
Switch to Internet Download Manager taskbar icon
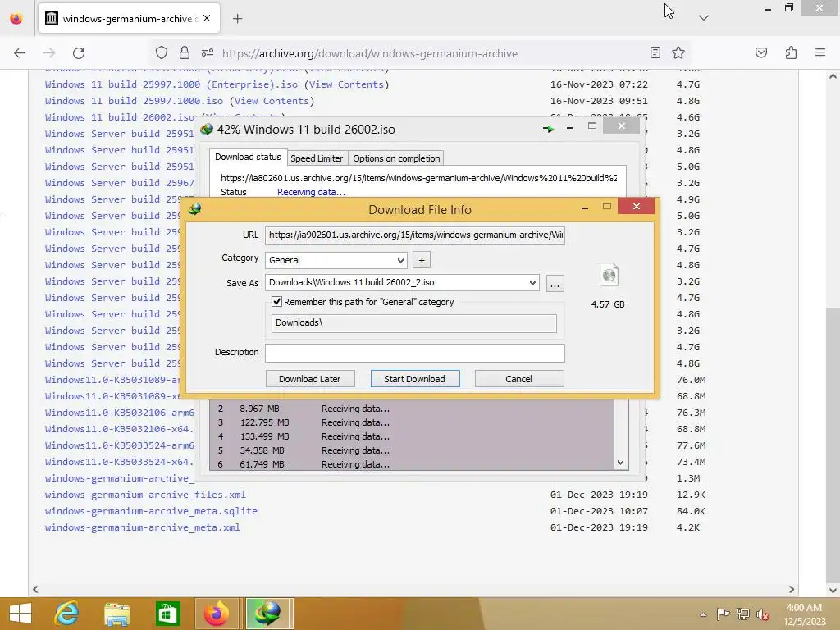[x=267, y=614]
